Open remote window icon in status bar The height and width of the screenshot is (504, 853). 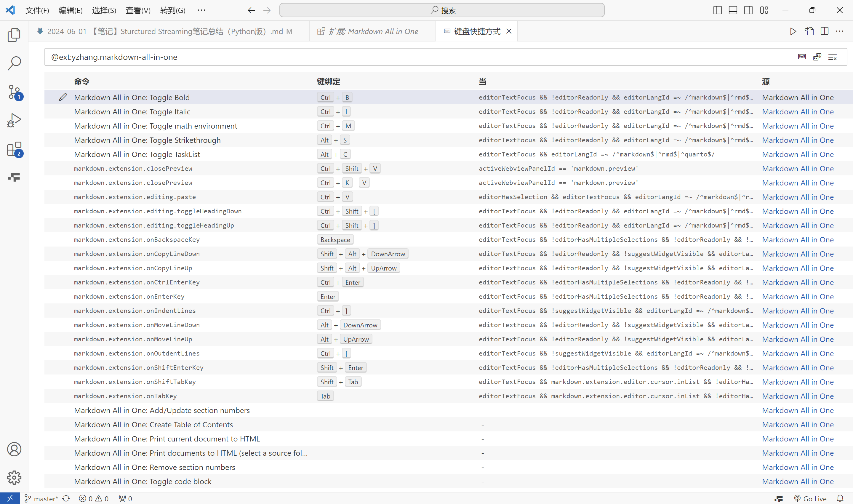(10, 498)
